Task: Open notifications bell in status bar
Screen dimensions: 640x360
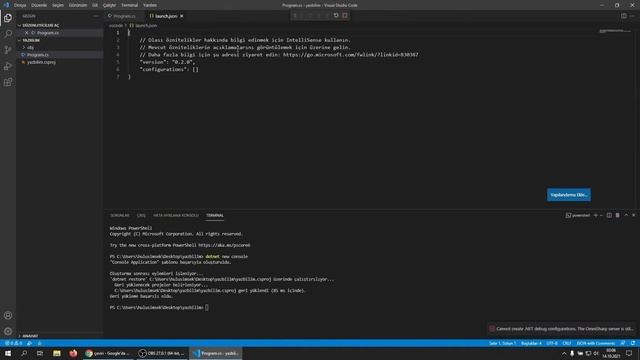Action: (x=633, y=343)
